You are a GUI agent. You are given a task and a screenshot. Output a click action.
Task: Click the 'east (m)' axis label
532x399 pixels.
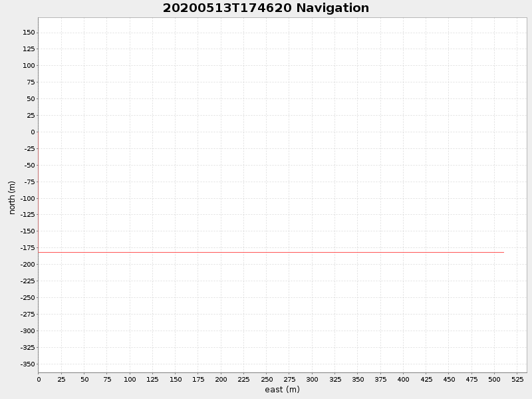(282, 390)
